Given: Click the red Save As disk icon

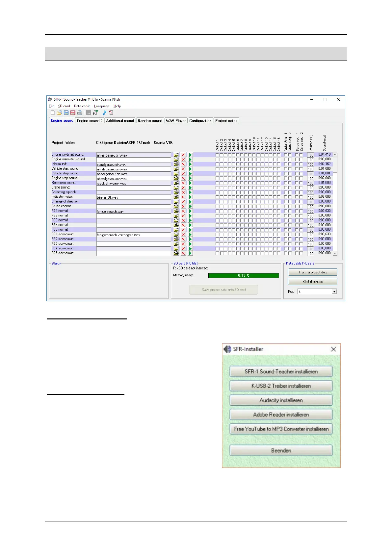Looking at the screenshot, I should [73, 113].
